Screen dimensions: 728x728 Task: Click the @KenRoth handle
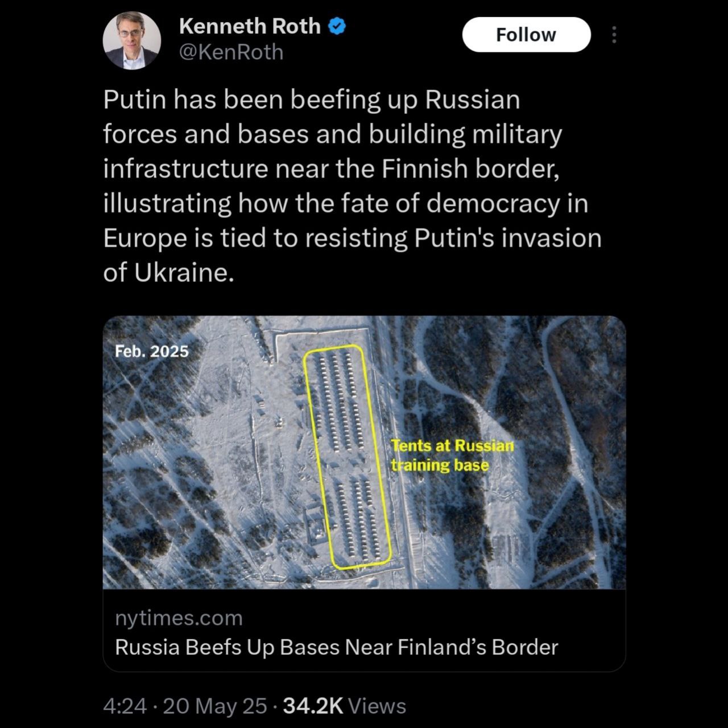231,52
